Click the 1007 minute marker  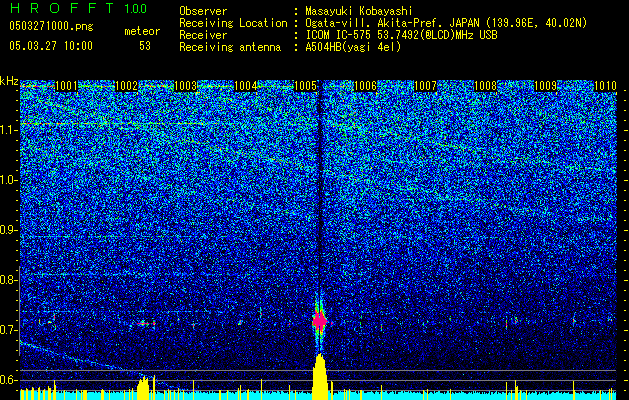click(425, 86)
